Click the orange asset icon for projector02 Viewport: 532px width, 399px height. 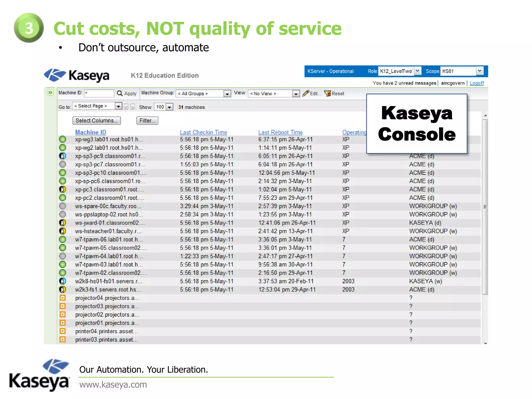click(63, 314)
